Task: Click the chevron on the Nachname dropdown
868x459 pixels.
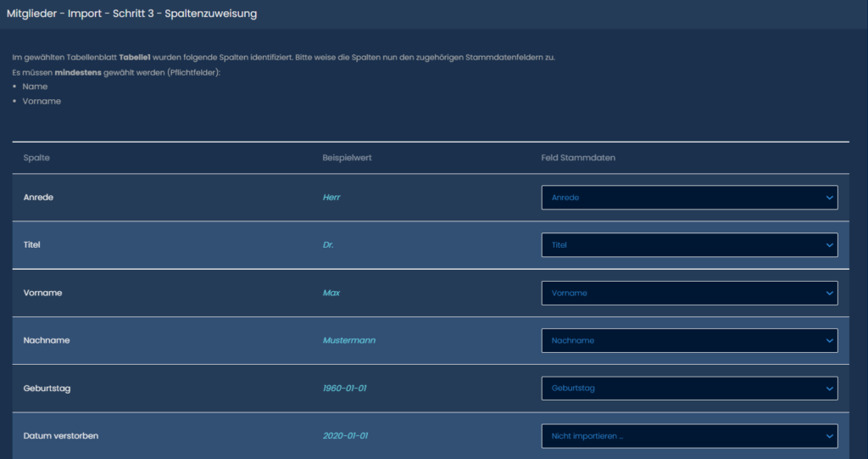Action: 828,340
